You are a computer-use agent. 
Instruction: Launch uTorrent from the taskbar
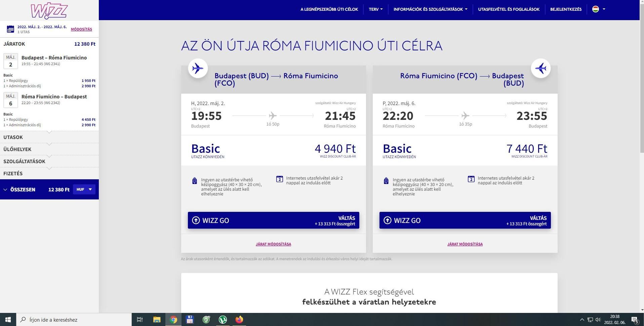click(223, 320)
